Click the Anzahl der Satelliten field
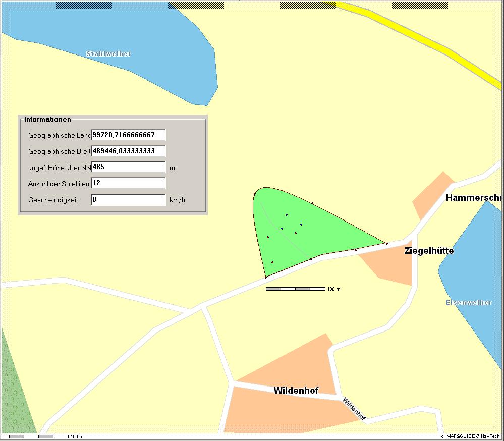Screen dimensions: 504x441 128,183
